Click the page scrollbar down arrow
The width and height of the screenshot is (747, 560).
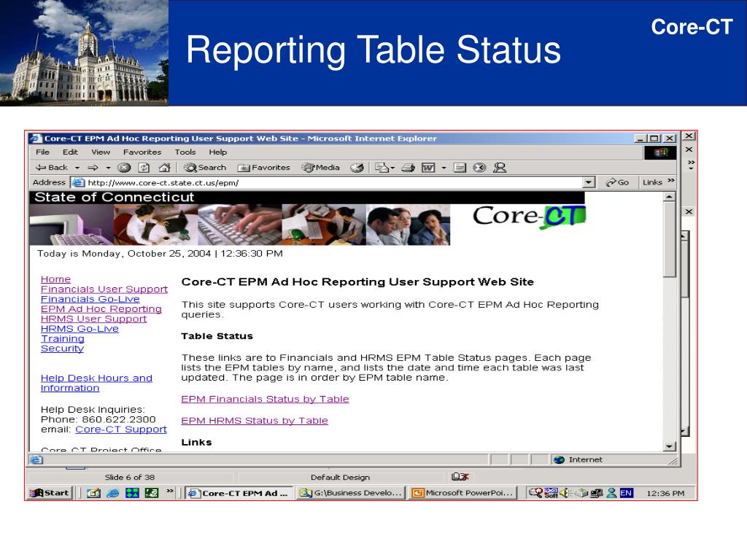coord(670,446)
